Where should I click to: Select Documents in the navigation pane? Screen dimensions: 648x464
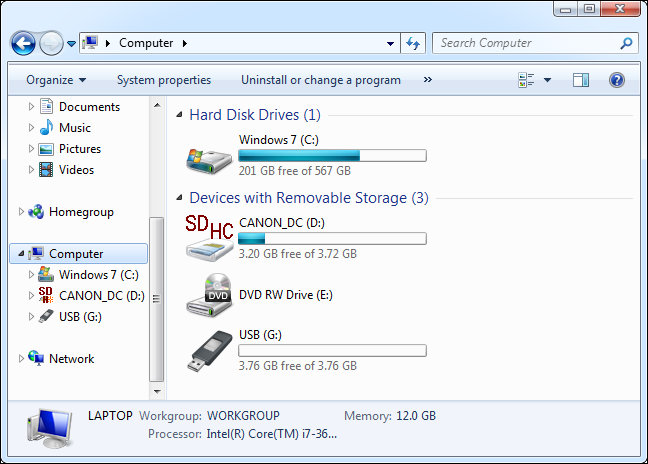[89, 107]
